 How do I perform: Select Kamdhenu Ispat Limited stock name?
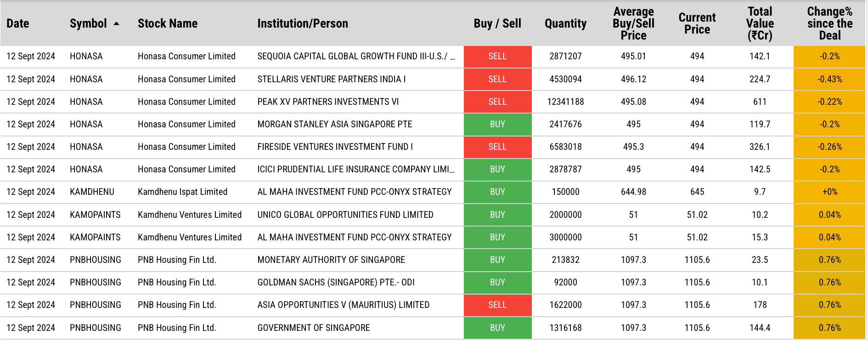[182, 192]
